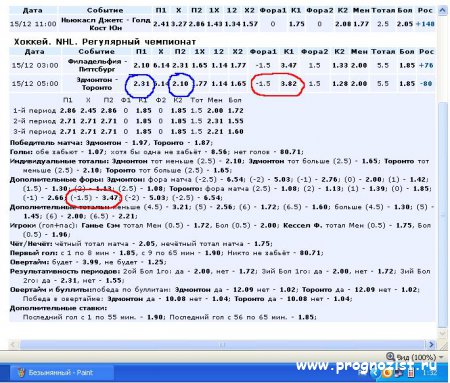This screenshot has height=383, width=450.
Task: Select draw odds 6.14 for Филадельфия - Питтсбург
Action: (161, 65)
